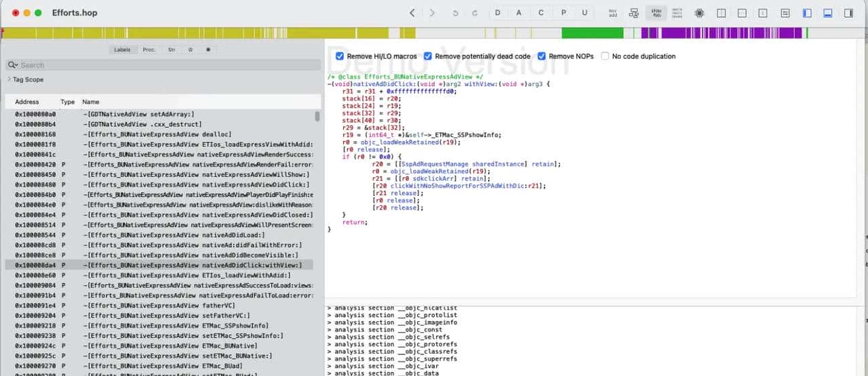Switch to the Proc. tab
The height and width of the screenshot is (376, 868).
[149, 49]
